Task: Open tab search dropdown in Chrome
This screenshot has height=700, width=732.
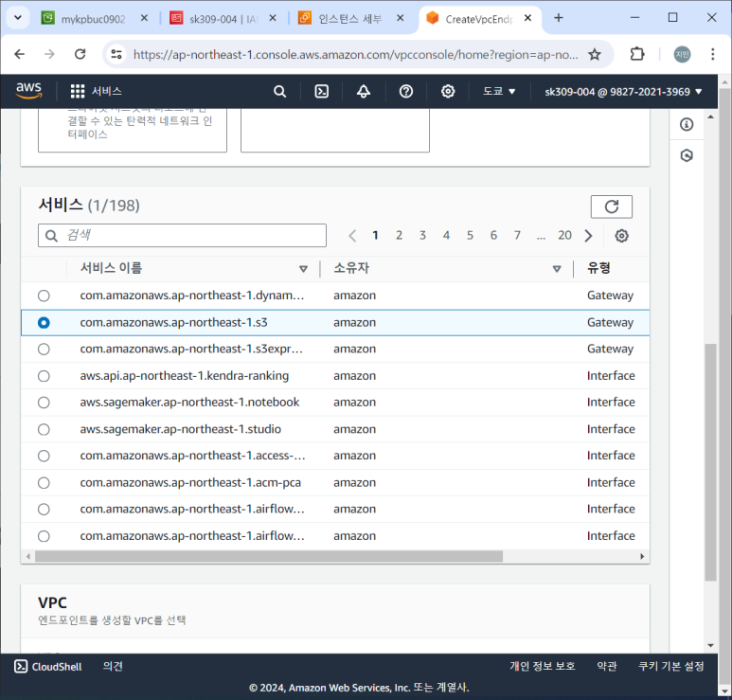Action: pyautogui.click(x=18, y=18)
